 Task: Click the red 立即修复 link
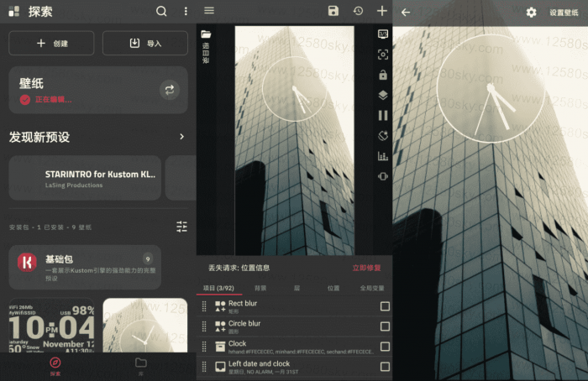365,268
